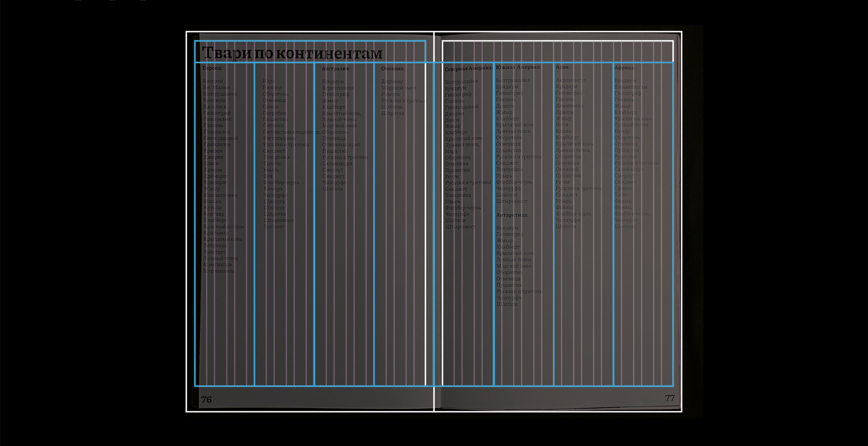Click the empty white-outlined box above right page
The image size is (868, 446).
pyautogui.click(x=558, y=51)
